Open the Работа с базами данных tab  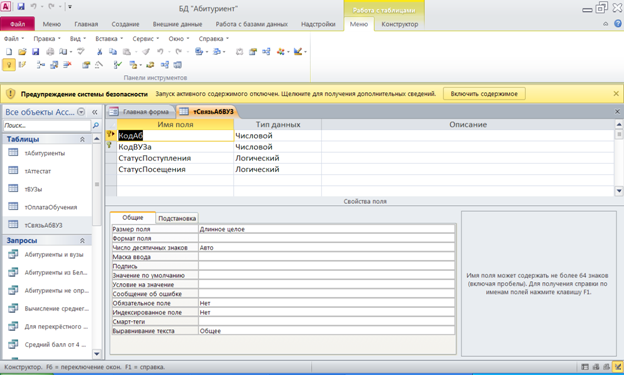pos(252,24)
